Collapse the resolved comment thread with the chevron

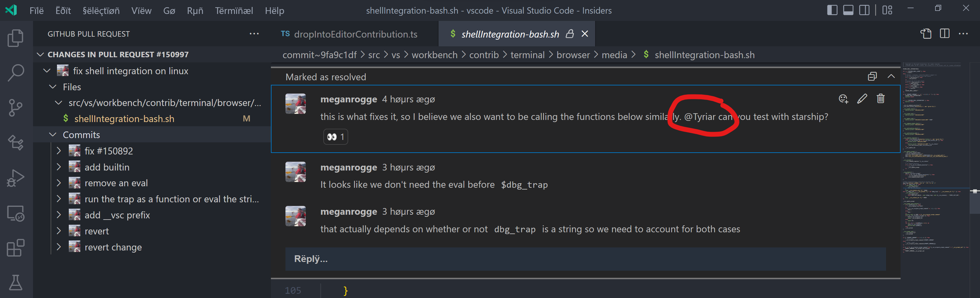891,76
